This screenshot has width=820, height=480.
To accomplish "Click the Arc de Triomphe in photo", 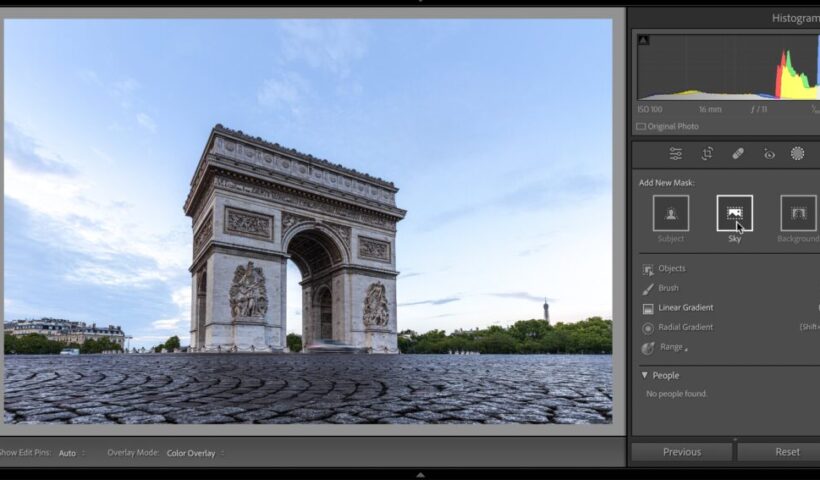I will tap(293, 240).
